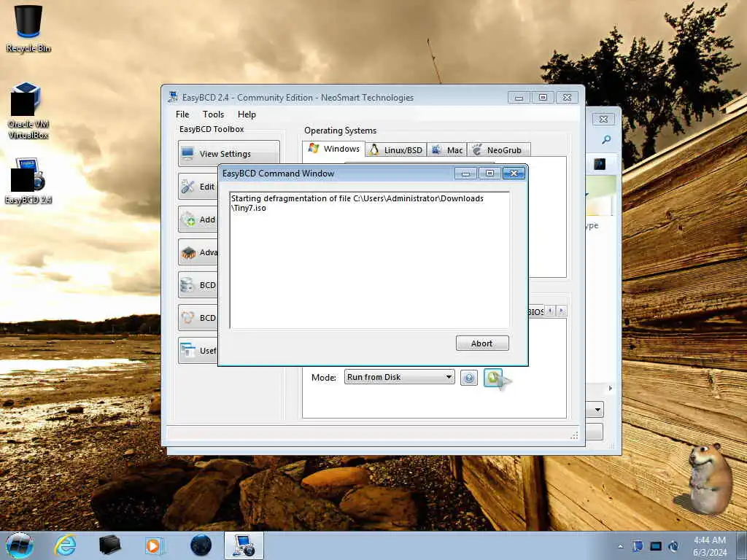Click the EasyBCD taskbar button

(244, 545)
